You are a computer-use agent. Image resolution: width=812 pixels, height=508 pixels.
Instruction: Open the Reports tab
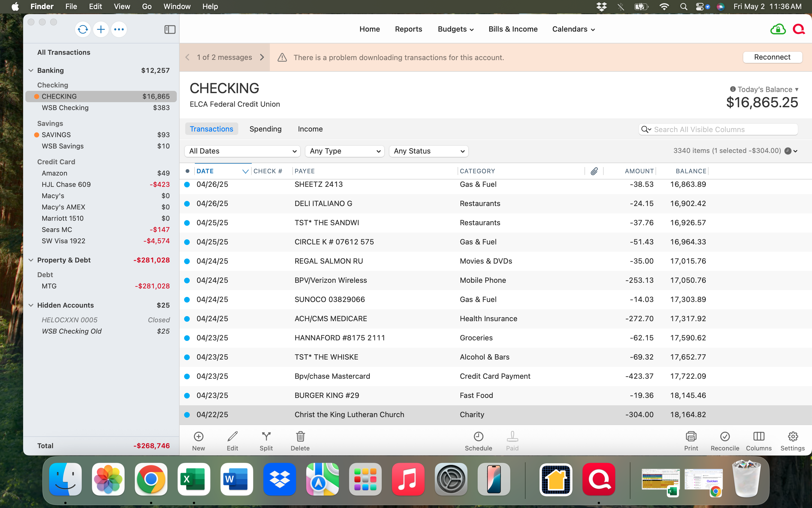[x=408, y=29]
